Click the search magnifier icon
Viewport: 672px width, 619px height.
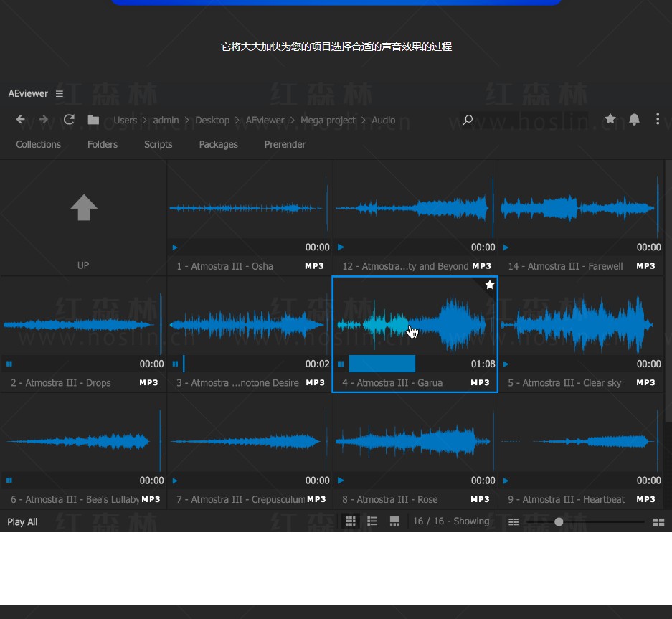pyautogui.click(x=468, y=120)
